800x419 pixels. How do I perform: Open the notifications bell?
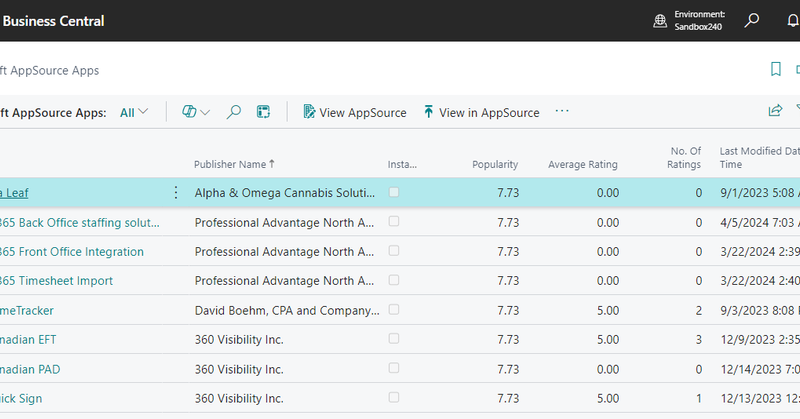(x=793, y=20)
